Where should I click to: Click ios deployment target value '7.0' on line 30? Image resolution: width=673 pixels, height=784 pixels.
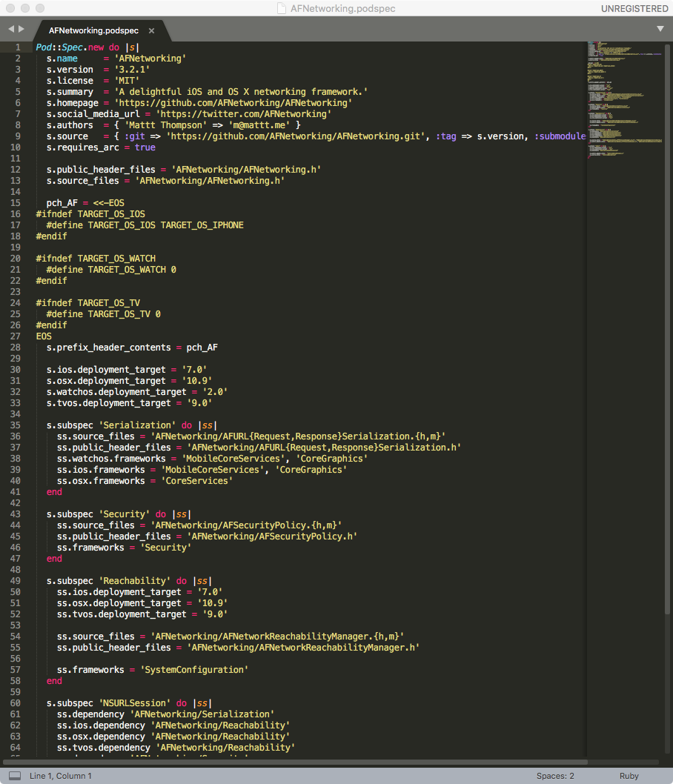194,370
